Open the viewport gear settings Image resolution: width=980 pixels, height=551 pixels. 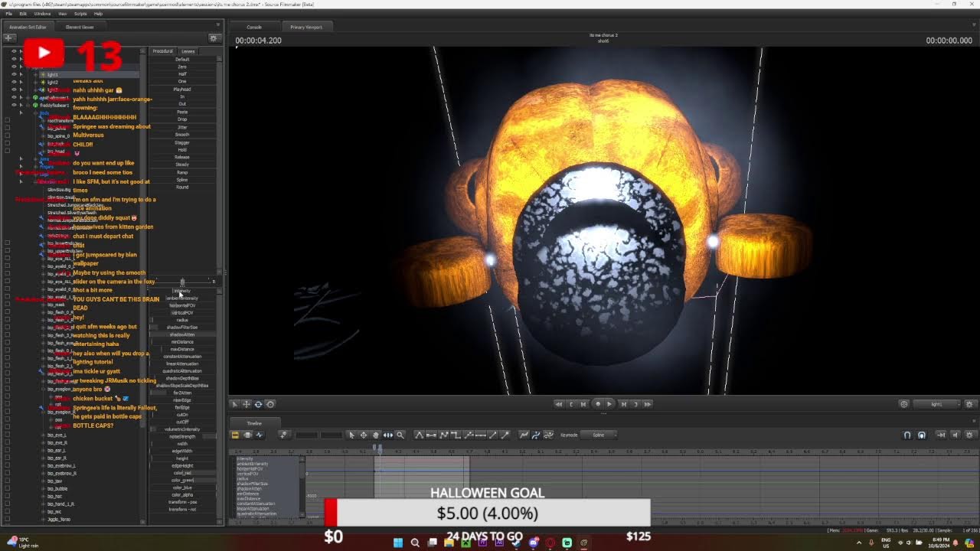point(969,404)
